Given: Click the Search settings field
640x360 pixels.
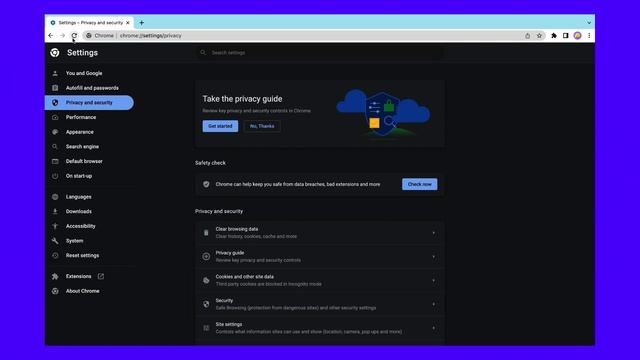Looking at the screenshot, I should (320, 53).
